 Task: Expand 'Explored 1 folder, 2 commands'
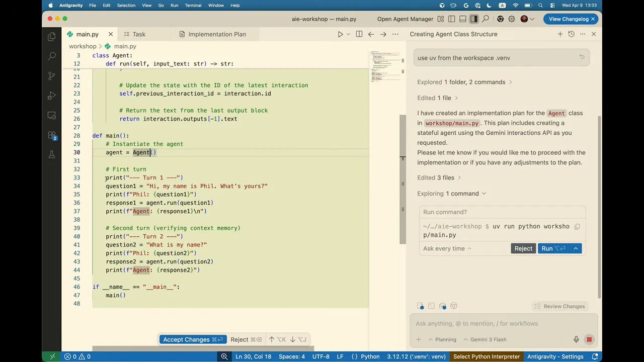(x=464, y=82)
